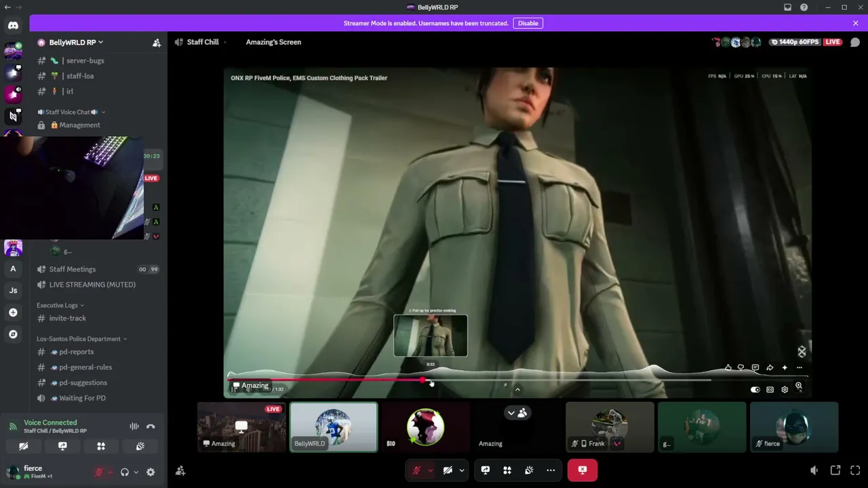
Task: Toggle the video autoplay switch
Action: 755,390
